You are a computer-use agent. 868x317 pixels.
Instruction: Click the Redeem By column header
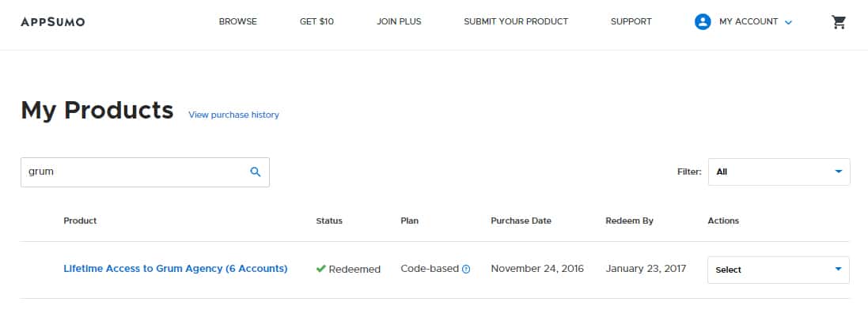point(629,221)
